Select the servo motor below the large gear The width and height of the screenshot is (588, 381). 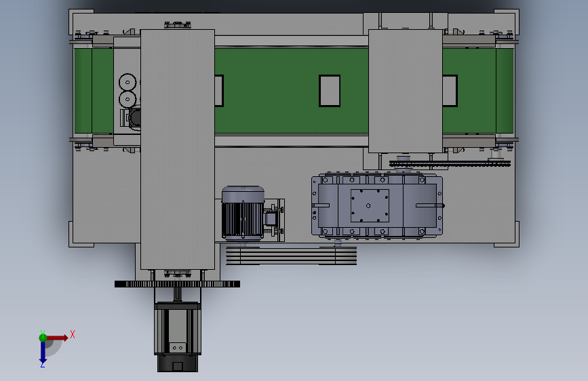178,336
